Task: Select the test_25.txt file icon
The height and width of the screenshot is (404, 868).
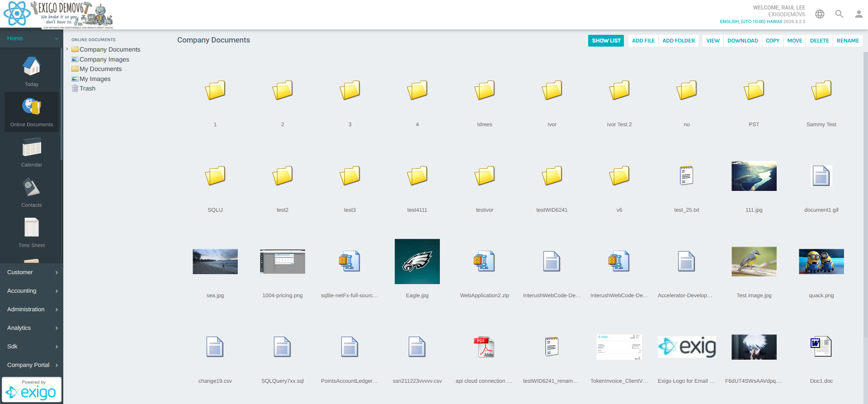Action: [687, 176]
